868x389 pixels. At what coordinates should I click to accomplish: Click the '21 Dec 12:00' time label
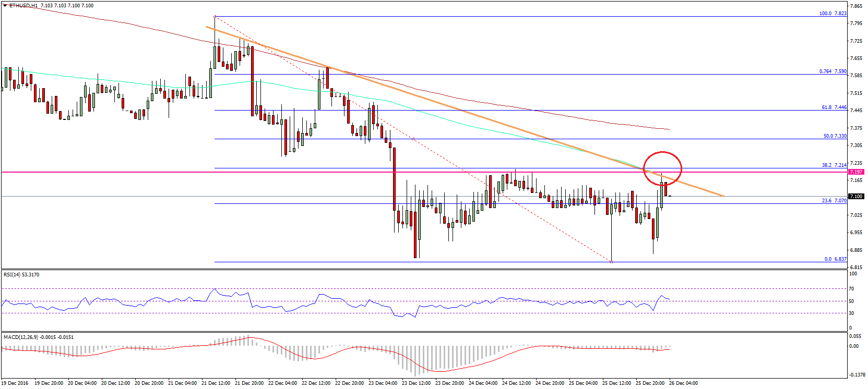[216, 383]
